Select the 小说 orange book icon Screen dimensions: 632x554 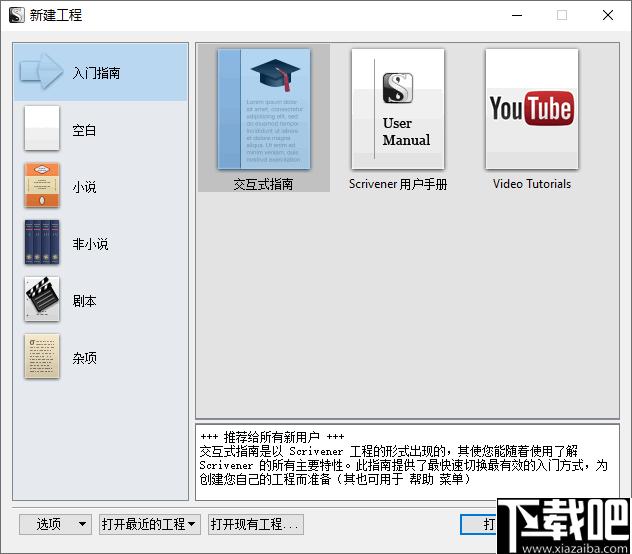coord(42,185)
